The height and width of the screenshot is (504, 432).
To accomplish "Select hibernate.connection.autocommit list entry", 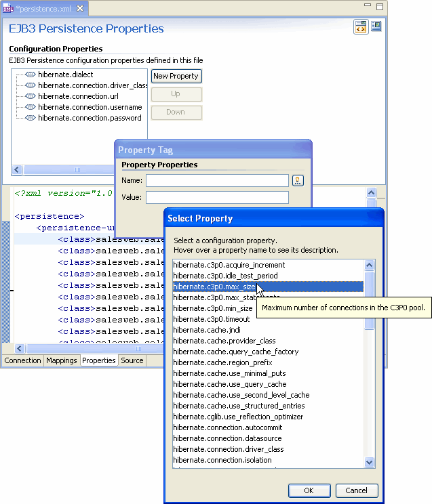I will point(268,427).
